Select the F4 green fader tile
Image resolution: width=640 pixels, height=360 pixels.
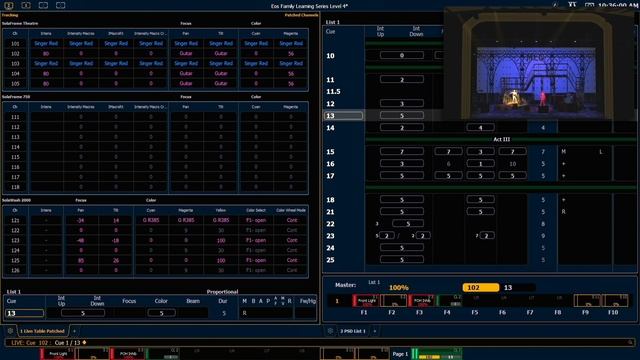point(449,301)
